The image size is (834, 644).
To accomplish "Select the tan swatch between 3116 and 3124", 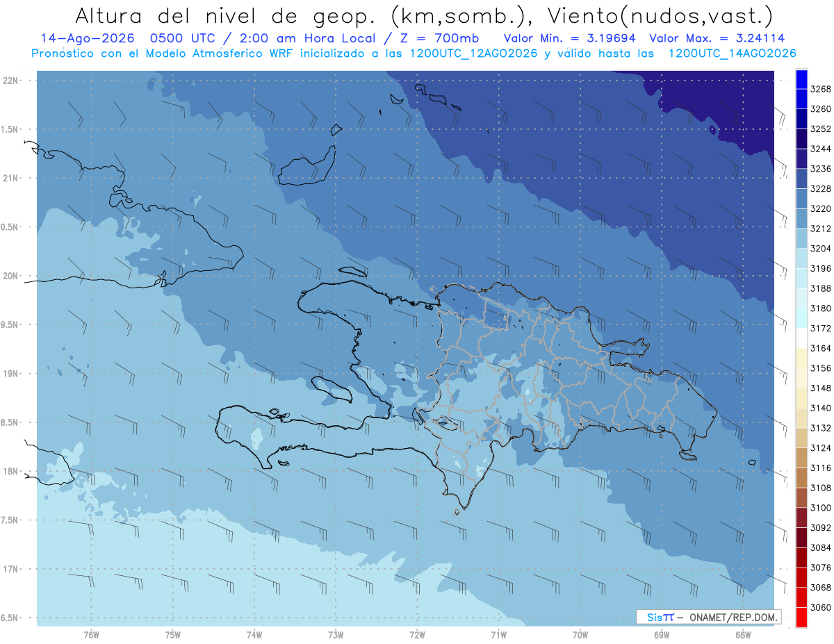I will [x=801, y=458].
